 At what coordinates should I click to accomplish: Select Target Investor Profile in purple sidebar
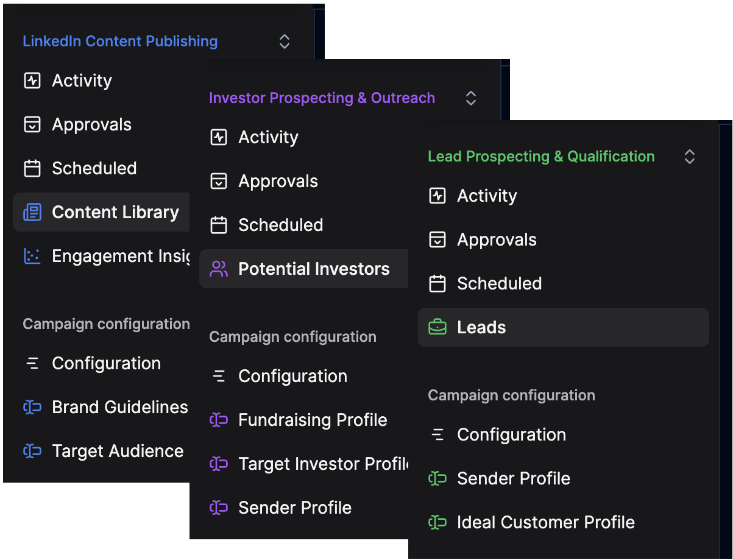323,464
